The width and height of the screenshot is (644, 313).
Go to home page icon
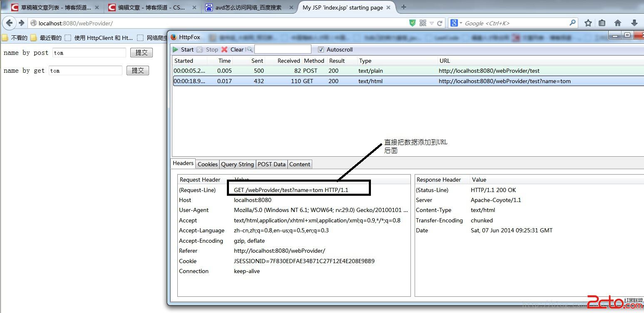tap(618, 23)
